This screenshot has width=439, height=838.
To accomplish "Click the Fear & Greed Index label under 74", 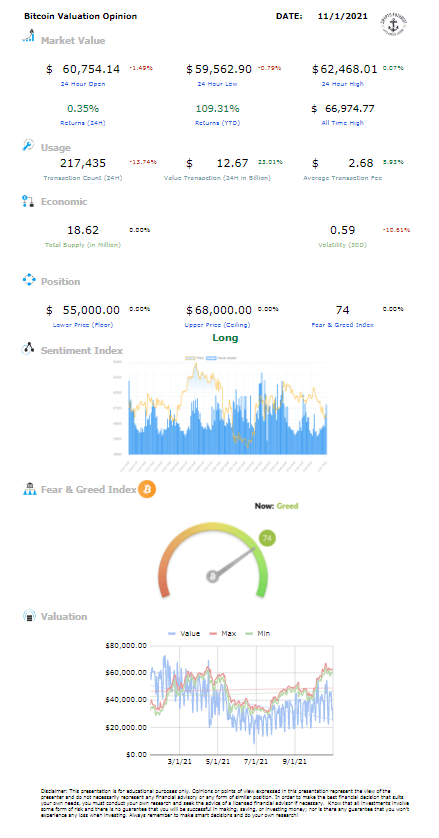I will click(x=342, y=324).
